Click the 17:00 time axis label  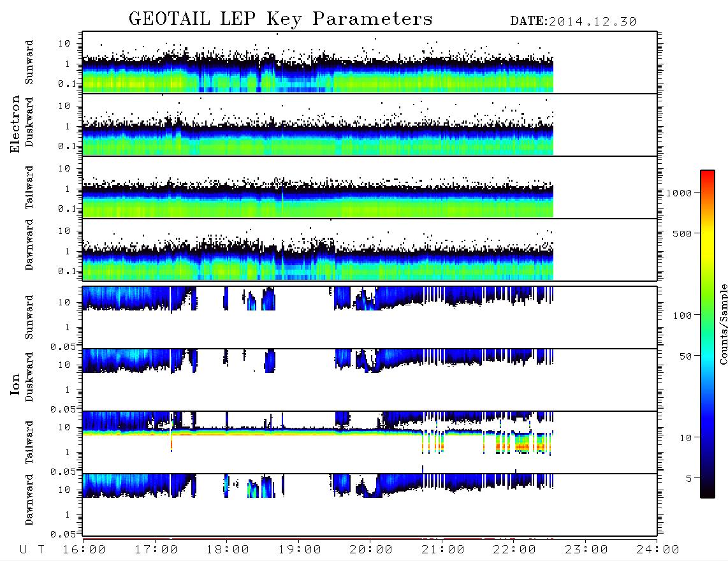click(x=156, y=550)
